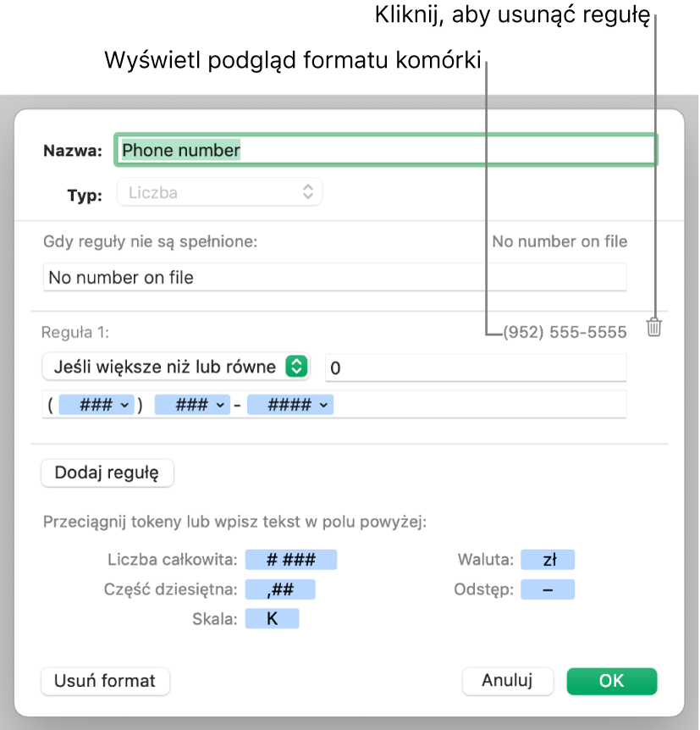The image size is (700, 730).
Task: Click the Liczba całkowita token # ###
Action: point(291,560)
